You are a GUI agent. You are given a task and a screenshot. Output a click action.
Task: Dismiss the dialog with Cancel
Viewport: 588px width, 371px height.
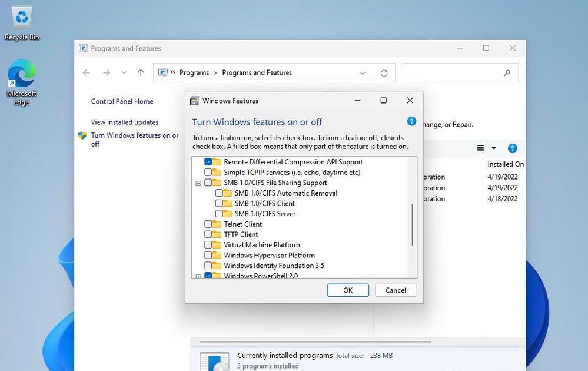point(396,290)
